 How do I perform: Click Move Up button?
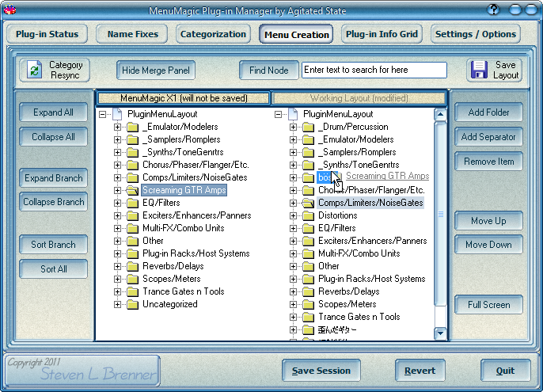[488, 221]
